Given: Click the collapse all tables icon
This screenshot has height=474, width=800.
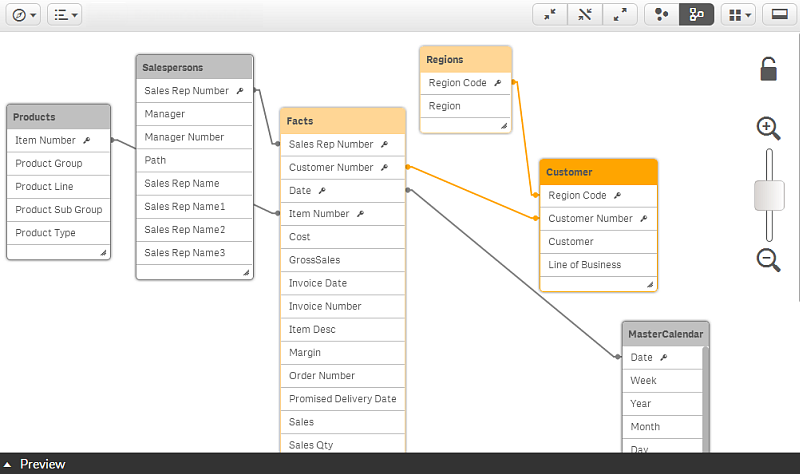Looking at the screenshot, I should click(x=550, y=15).
